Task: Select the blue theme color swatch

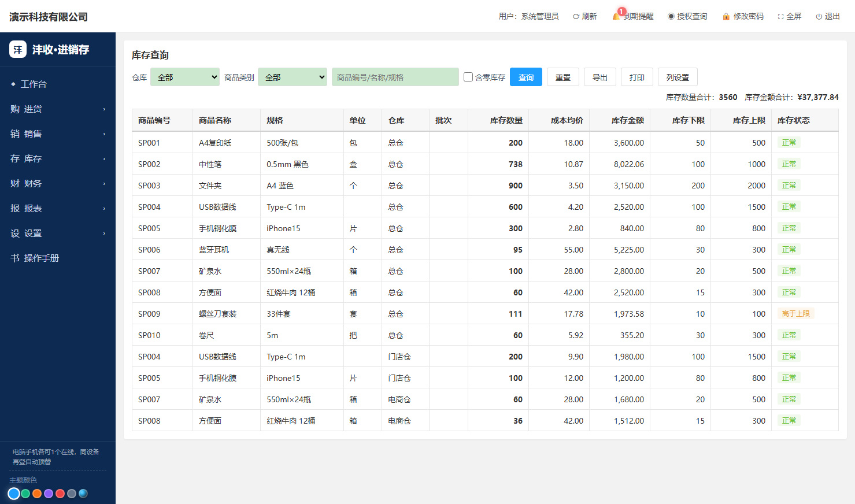Action: [x=14, y=494]
